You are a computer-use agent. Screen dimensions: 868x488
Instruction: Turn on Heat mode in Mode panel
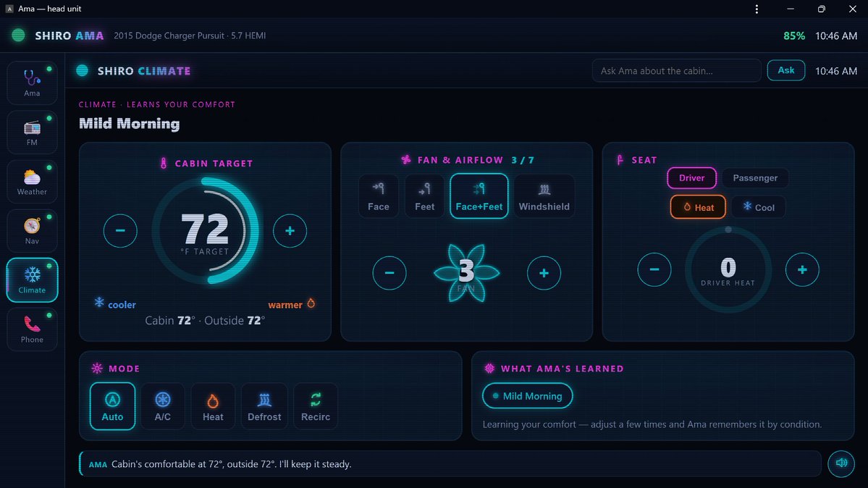pyautogui.click(x=213, y=406)
